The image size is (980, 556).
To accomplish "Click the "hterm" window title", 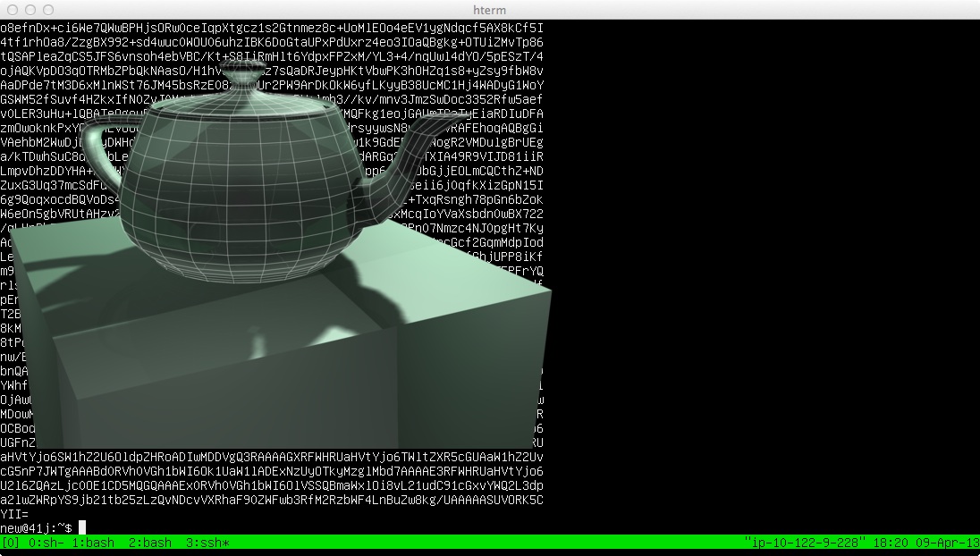I will coord(490,10).
